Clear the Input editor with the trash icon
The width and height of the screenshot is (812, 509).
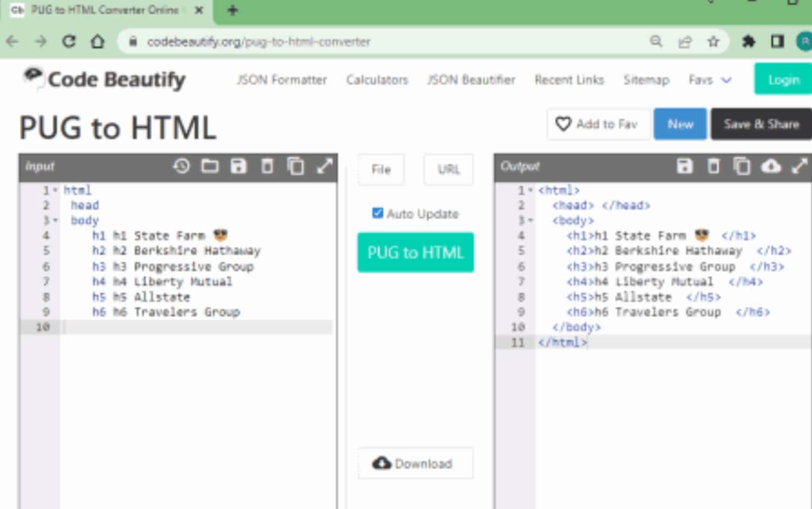coord(267,167)
